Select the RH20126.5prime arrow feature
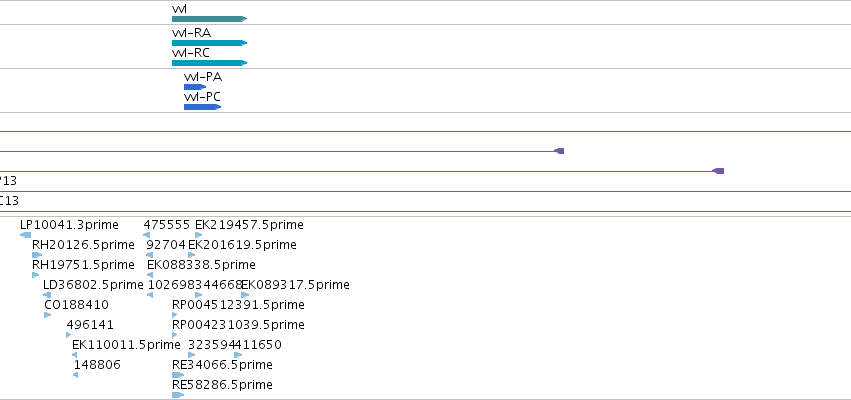The height and width of the screenshot is (400, 851). coord(37,255)
